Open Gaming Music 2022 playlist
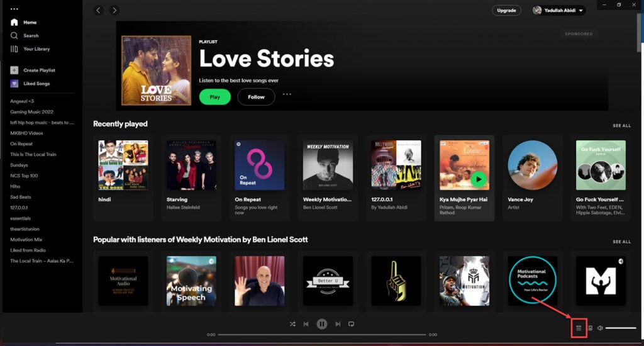 click(x=31, y=112)
